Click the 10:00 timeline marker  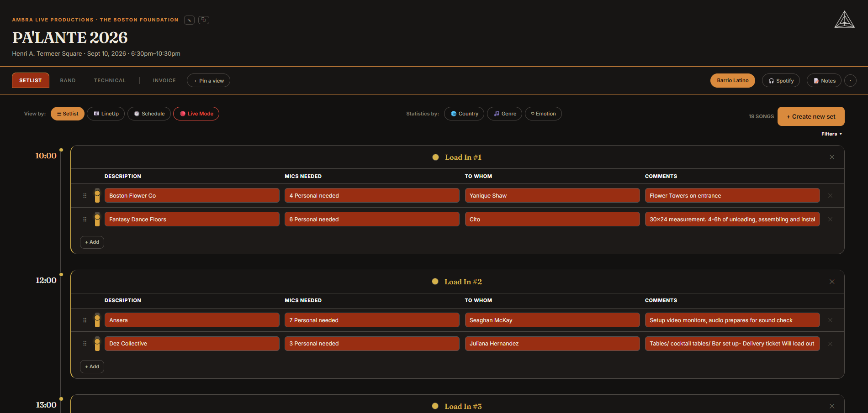coord(61,150)
